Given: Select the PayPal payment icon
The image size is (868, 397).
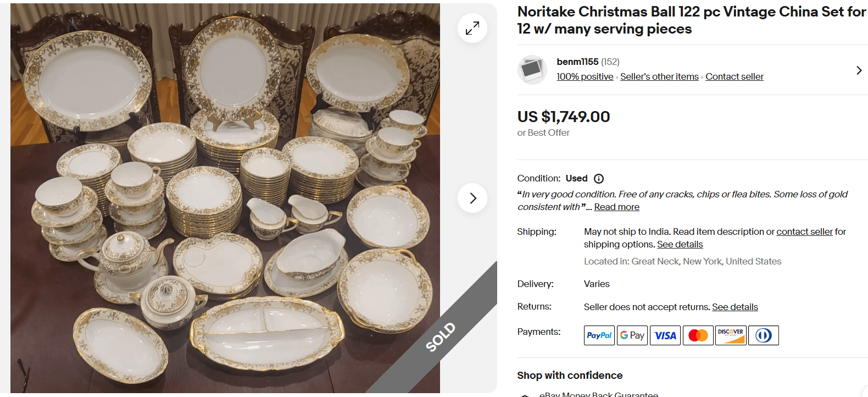Looking at the screenshot, I should tap(599, 335).
